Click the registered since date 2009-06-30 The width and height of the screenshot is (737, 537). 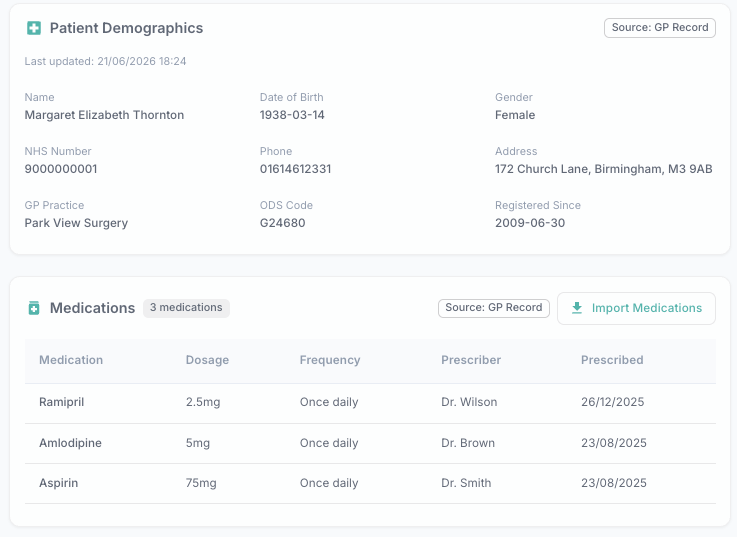click(x=530, y=223)
